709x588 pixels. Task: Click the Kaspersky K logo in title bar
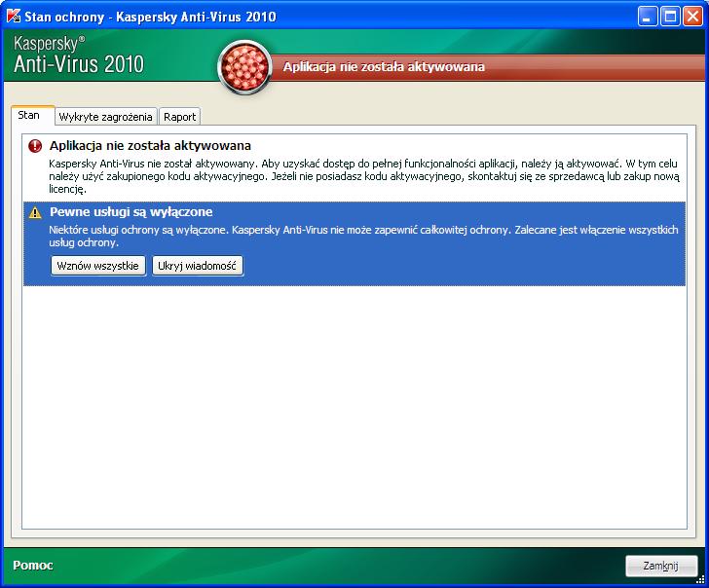[14, 17]
